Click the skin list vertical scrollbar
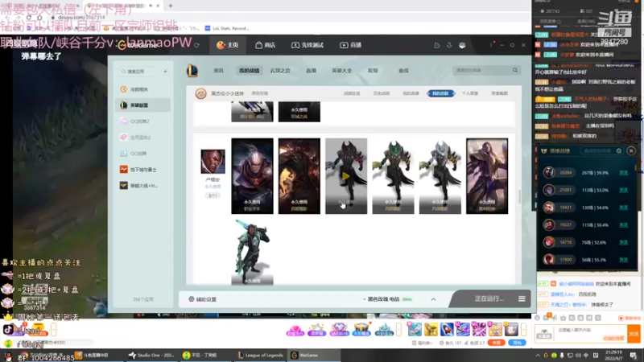This screenshot has height=362, width=644. tap(519, 196)
